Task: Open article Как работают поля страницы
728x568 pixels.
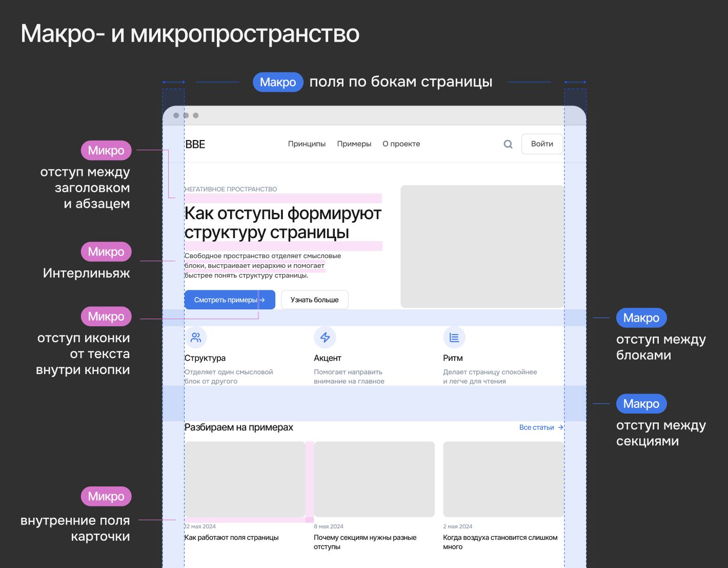Action: coord(232,537)
